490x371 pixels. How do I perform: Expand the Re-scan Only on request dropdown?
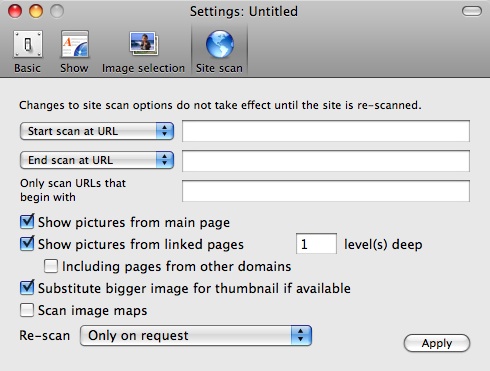(x=196, y=335)
